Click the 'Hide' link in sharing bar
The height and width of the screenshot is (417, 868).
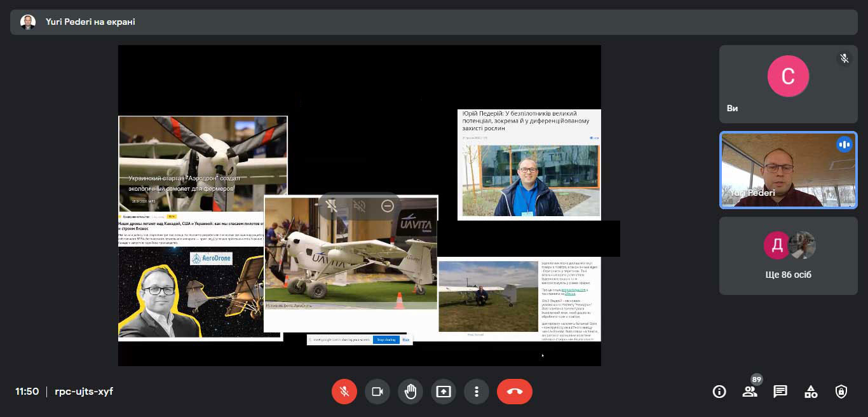(x=405, y=339)
